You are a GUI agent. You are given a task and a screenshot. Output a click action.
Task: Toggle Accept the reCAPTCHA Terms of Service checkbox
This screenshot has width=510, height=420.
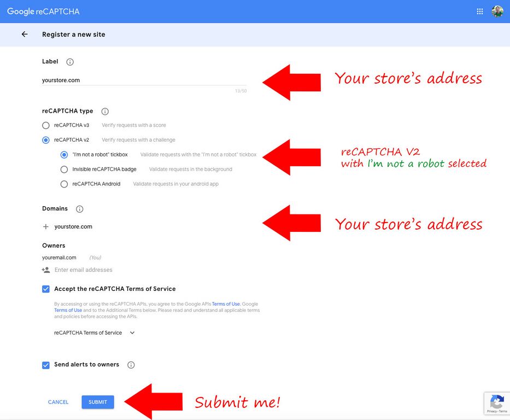[x=46, y=289]
